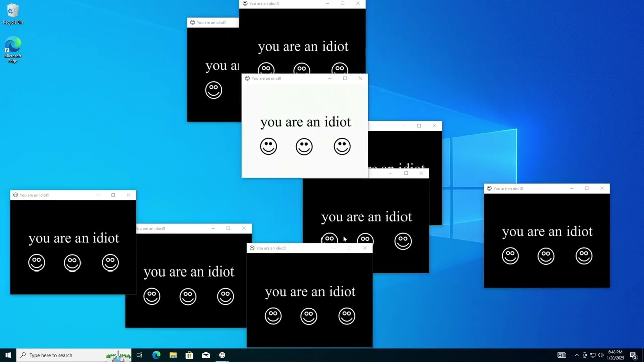The height and width of the screenshot is (362, 644).
Task: Click the title icon of leftmost idiot window
Action: [16, 195]
